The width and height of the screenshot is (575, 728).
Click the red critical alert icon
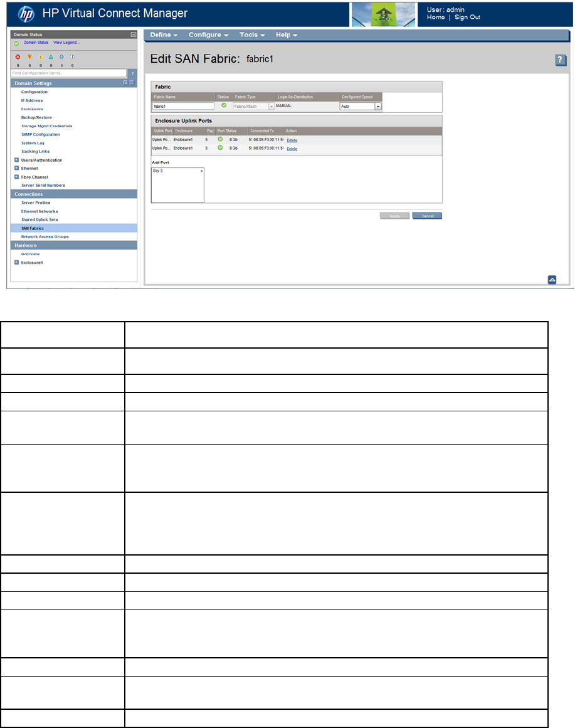pyautogui.click(x=18, y=56)
